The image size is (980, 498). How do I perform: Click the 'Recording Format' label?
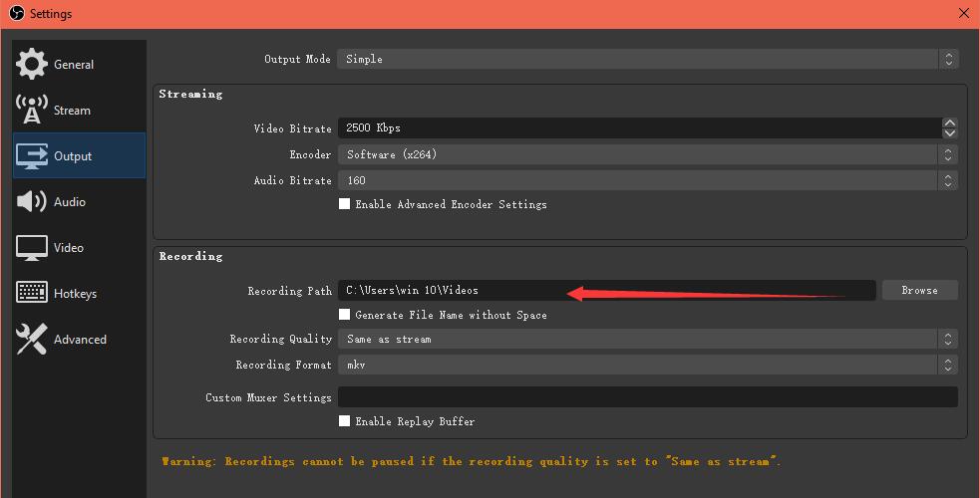(x=283, y=365)
